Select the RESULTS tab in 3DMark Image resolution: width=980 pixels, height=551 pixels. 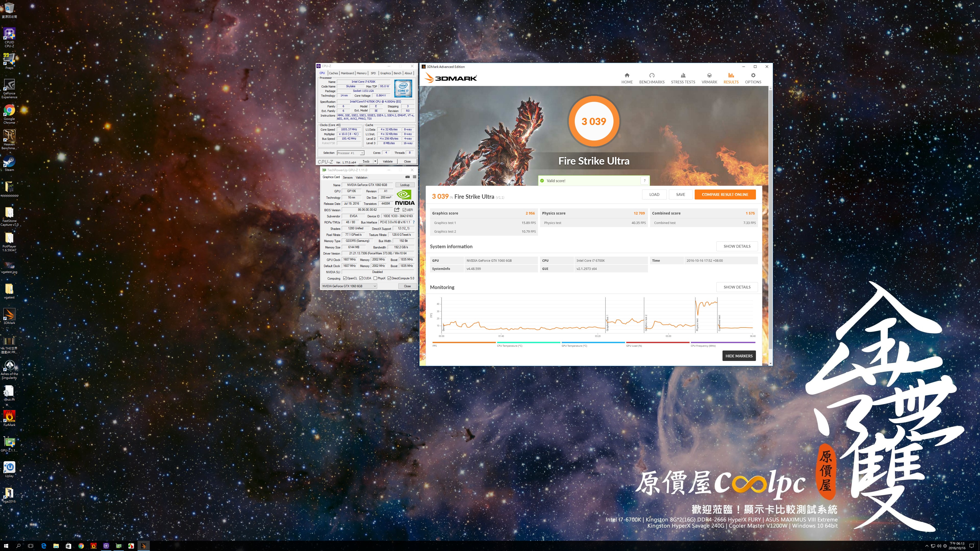(731, 78)
